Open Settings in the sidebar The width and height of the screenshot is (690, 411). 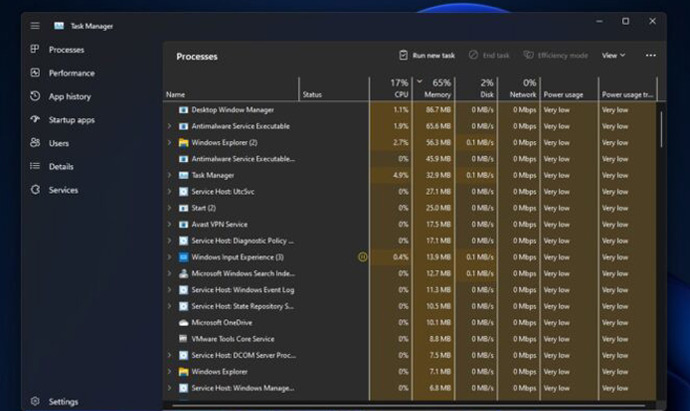coord(63,402)
